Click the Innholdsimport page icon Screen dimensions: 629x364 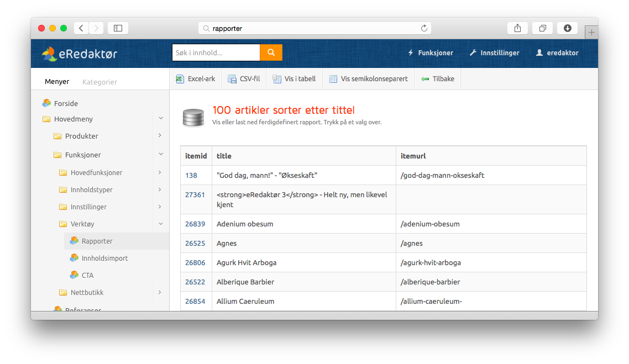[x=74, y=258]
